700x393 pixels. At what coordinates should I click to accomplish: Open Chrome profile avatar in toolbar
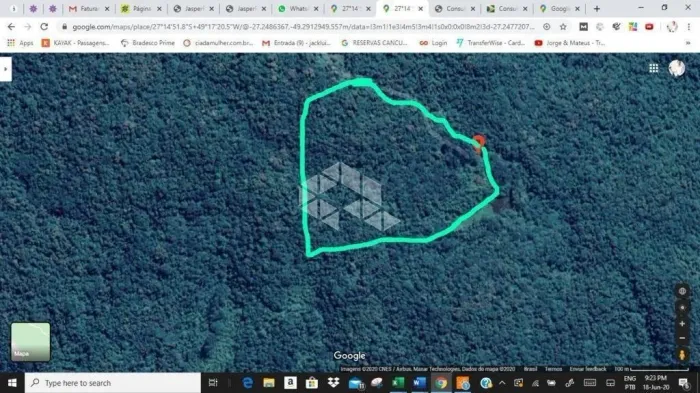click(x=672, y=27)
